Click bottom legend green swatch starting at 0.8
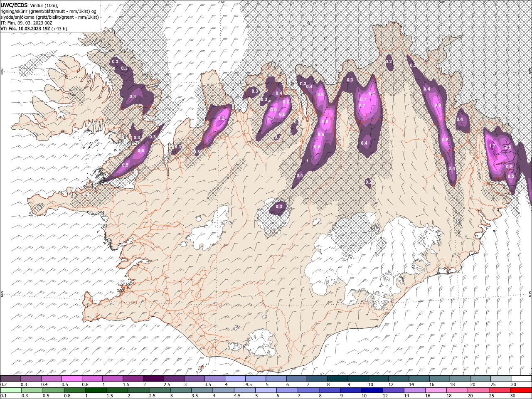The height and width of the screenshot is (399, 532). [74, 390]
